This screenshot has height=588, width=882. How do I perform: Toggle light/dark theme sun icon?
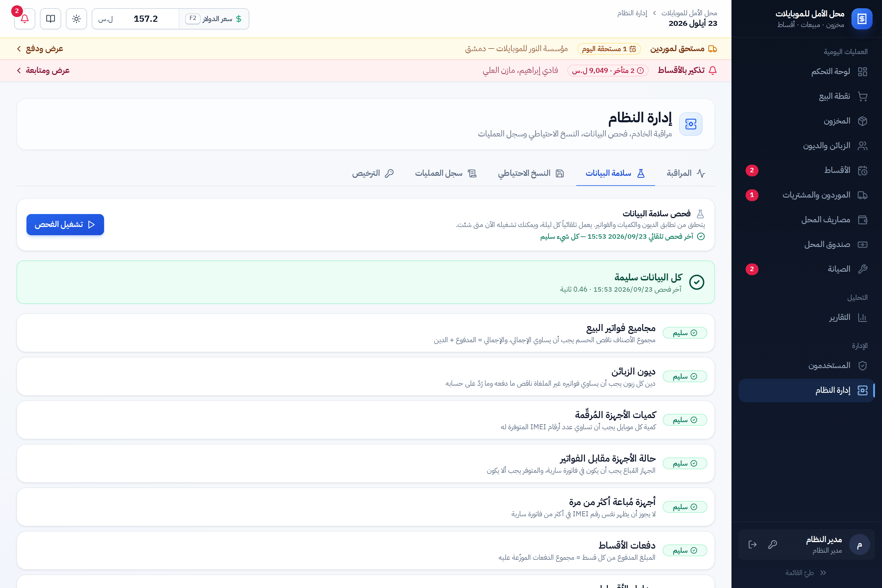click(x=76, y=19)
